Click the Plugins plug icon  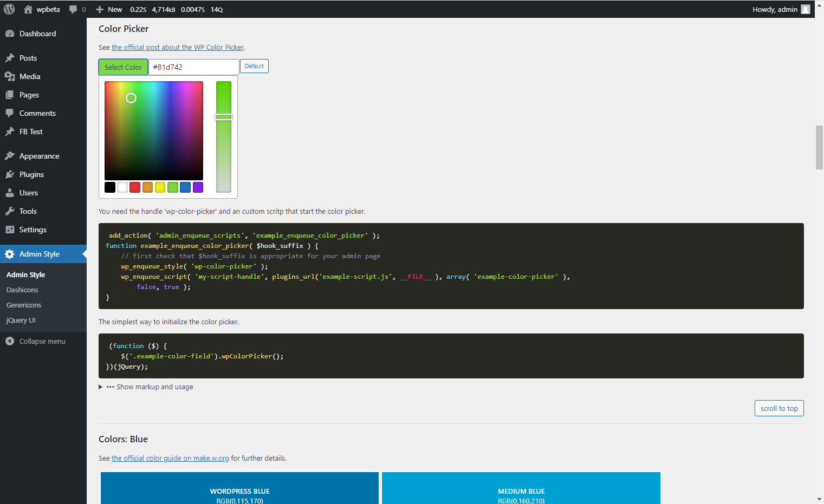(10, 174)
